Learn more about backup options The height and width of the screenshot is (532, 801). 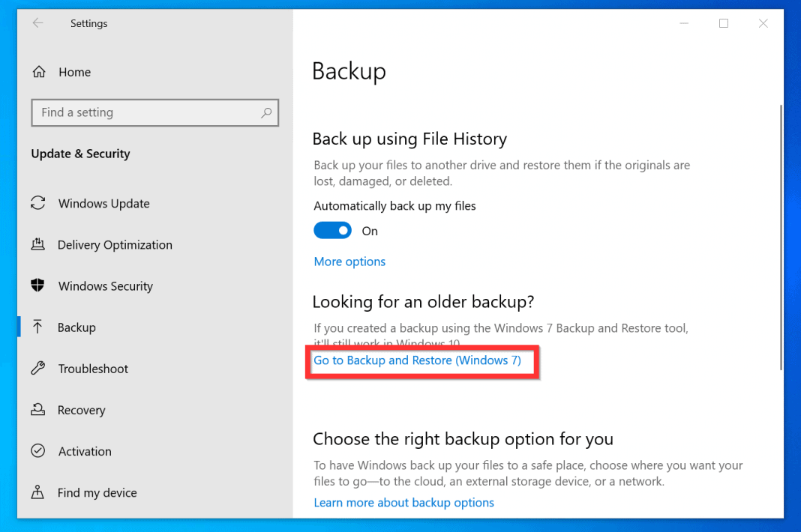pos(403,502)
